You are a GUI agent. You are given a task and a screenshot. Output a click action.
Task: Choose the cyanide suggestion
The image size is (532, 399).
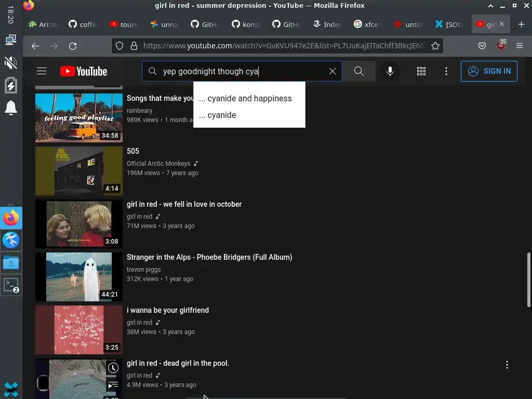(249, 115)
